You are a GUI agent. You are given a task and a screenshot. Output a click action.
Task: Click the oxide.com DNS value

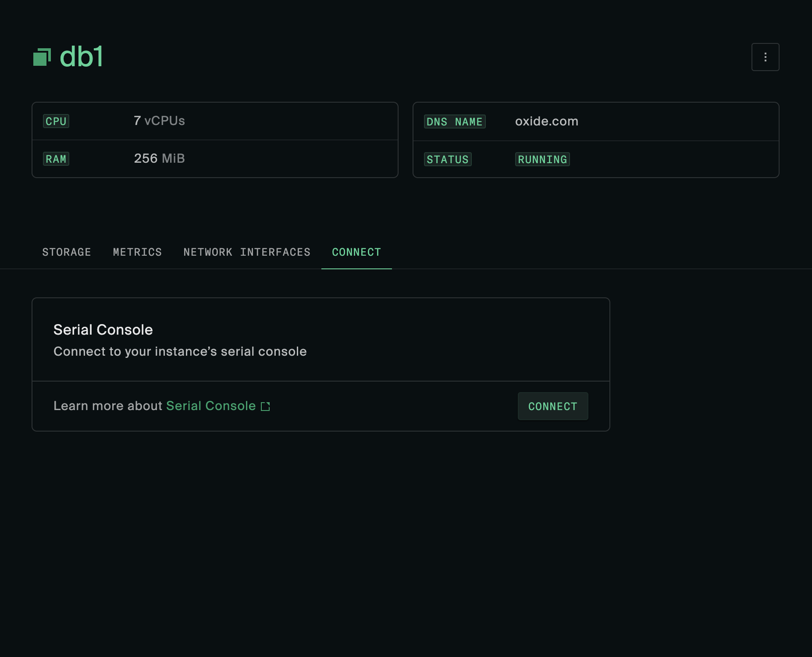point(547,121)
